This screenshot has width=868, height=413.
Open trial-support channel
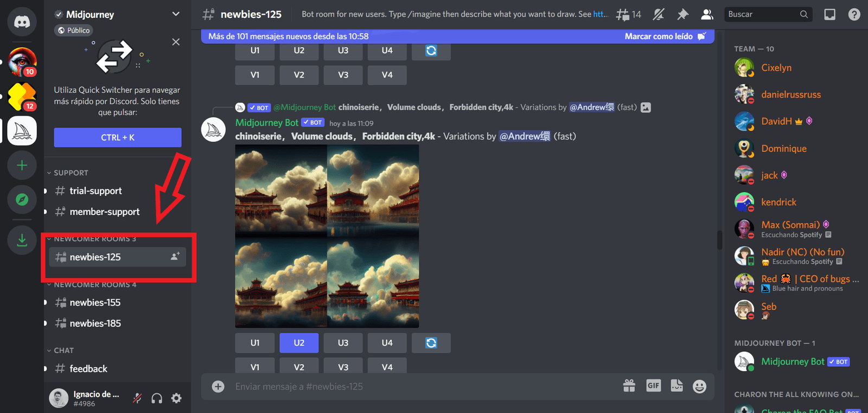coord(117,191)
